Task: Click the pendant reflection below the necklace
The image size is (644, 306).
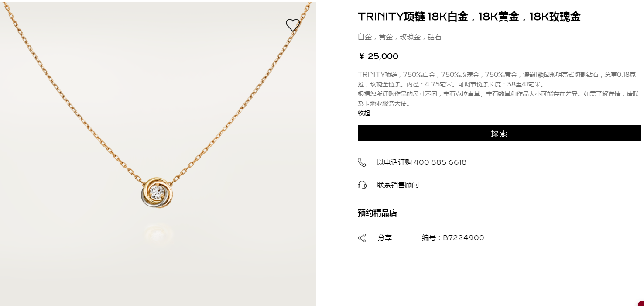Action: click(158, 233)
